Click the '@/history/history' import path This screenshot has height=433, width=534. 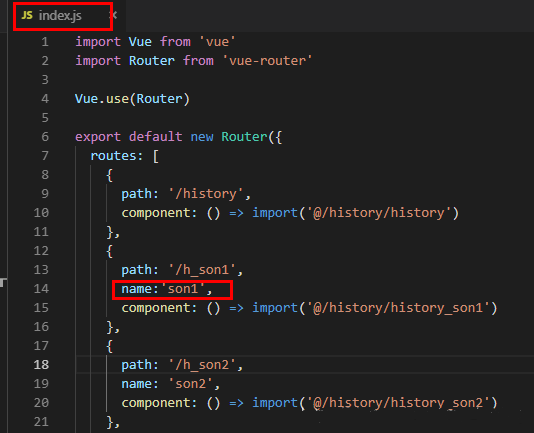(x=379, y=213)
